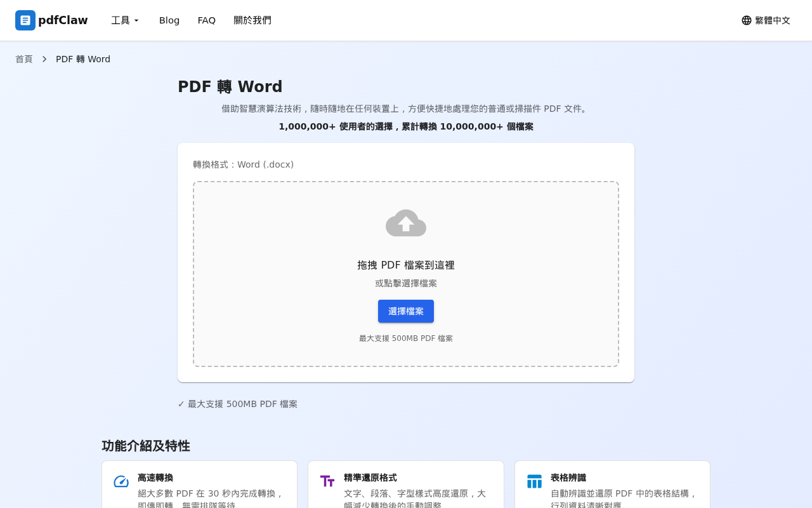Click the blue document icon beside pdfClaw
The height and width of the screenshot is (508, 812).
coord(25,20)
